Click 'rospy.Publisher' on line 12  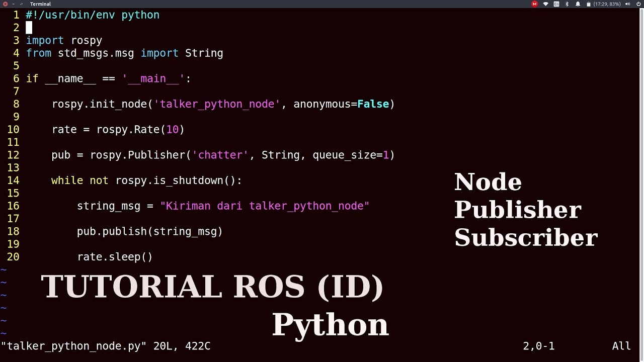click(137, 155)
